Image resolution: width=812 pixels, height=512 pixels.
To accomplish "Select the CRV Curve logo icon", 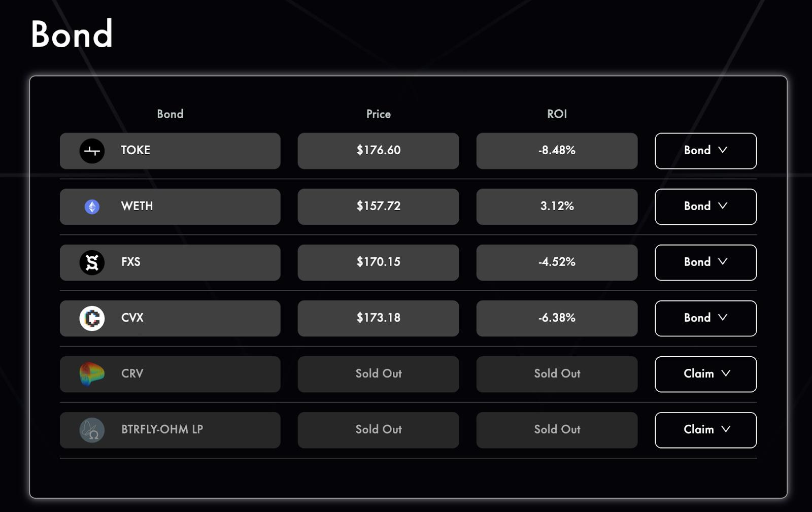I will pyautogui.click(x=92, y=374).
